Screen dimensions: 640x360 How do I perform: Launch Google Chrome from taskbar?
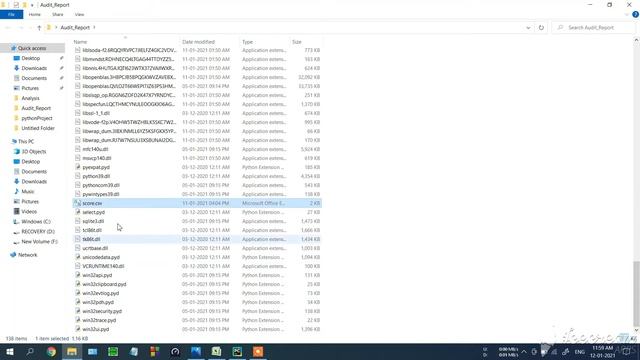click(x=51, y=352)
